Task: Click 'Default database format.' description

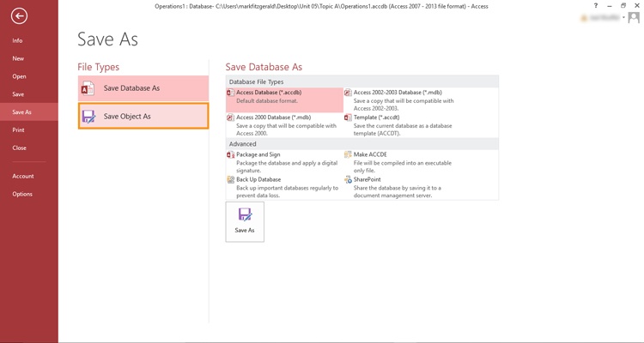Action: (x=267, y=100)
